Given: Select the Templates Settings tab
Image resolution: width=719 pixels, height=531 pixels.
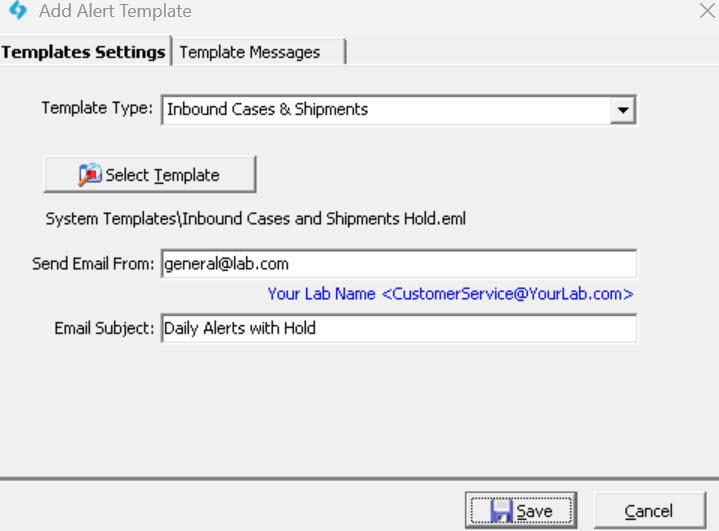Looking at the screenshot, I should (x=85, y=51).
